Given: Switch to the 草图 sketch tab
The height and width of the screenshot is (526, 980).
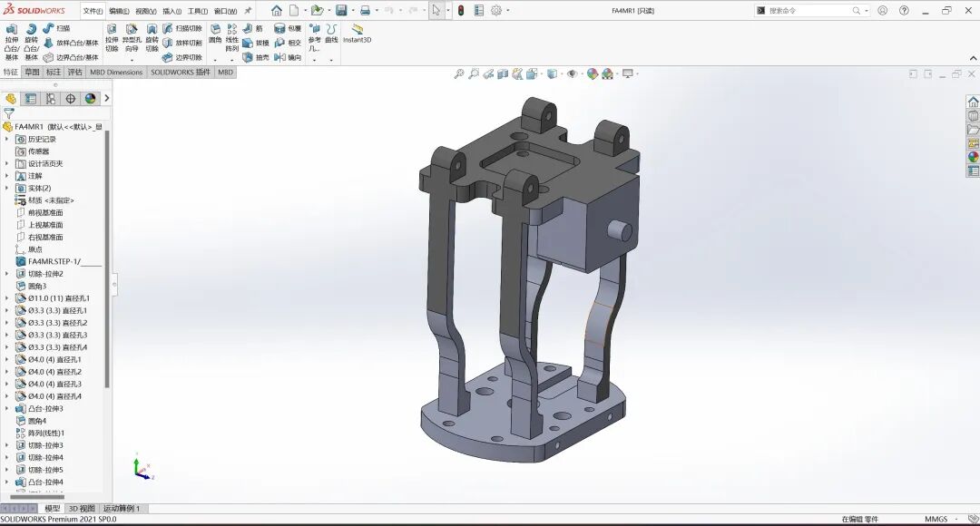Looking at the screenshot, I should 32,72.
